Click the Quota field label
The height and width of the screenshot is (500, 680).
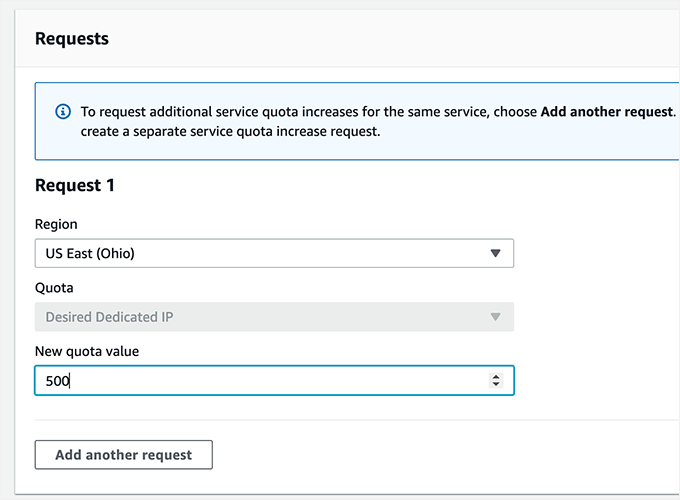(x=54, y=288)
